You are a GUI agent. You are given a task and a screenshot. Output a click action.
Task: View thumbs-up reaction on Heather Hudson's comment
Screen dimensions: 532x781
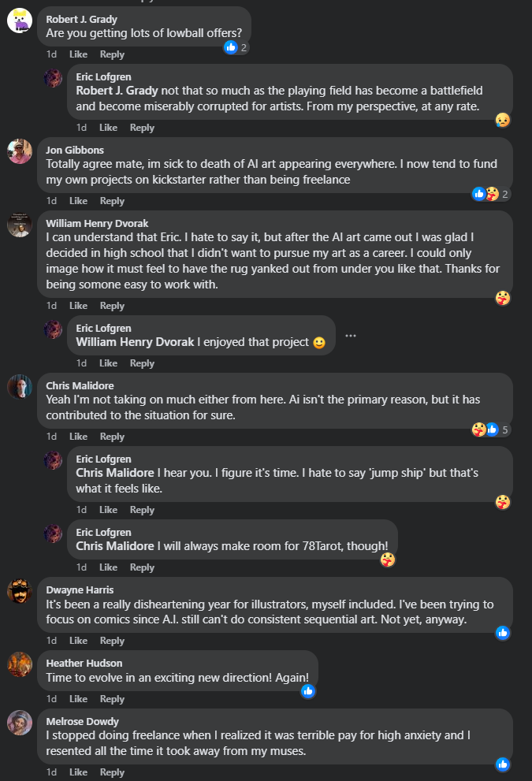(308, 691)
